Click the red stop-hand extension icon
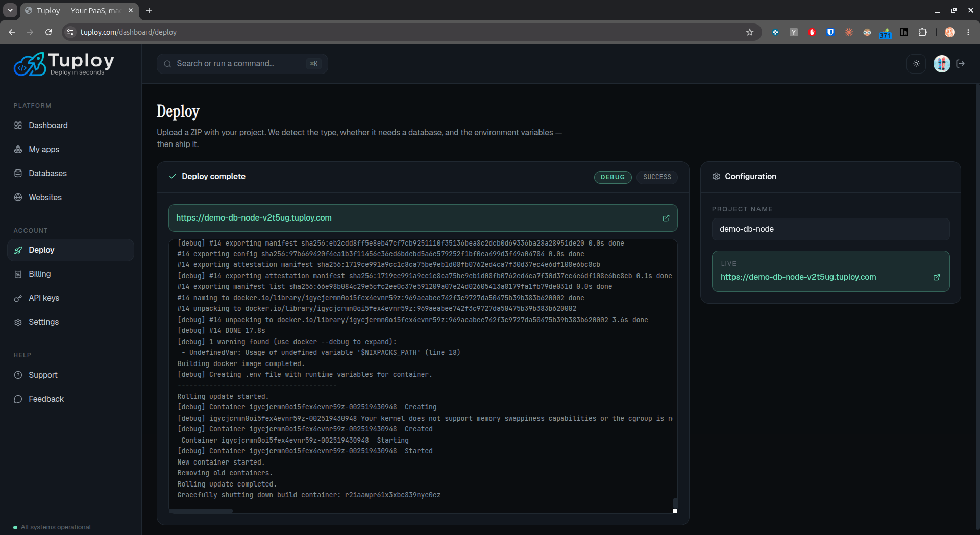This screenshot has width=980, height=535. (x=812, y=32)
